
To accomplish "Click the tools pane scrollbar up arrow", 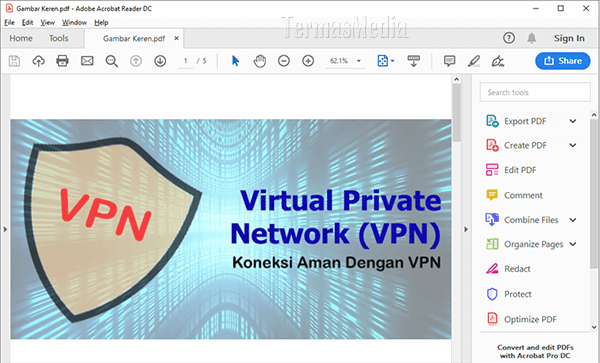I will point(594,115).
